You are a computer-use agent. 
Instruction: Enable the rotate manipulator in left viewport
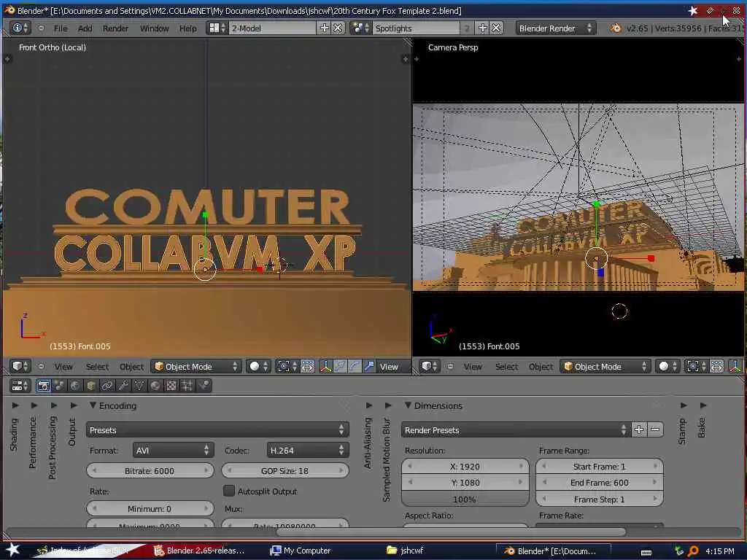tap(355, 366)
